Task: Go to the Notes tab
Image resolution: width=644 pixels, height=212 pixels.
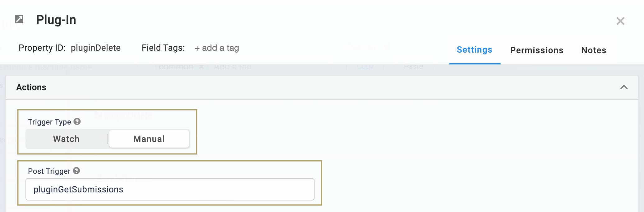Action: 594,50
